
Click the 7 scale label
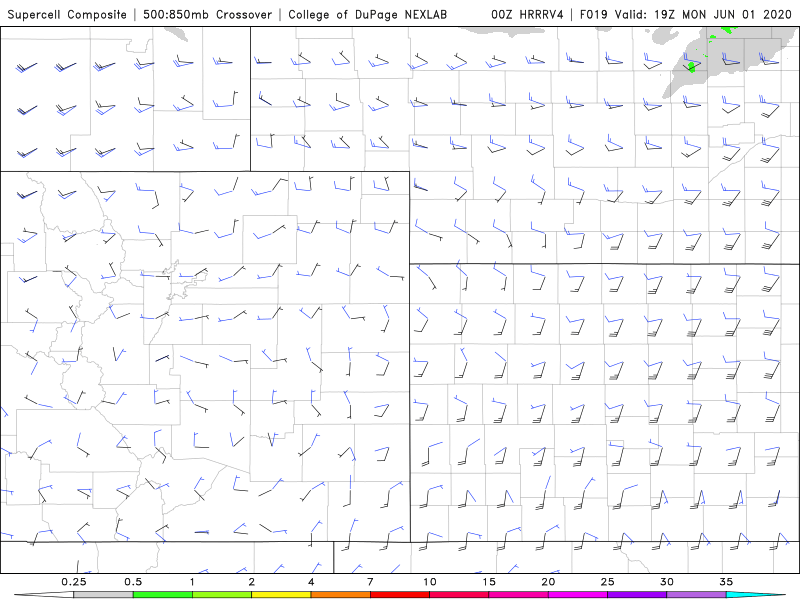point(370,582)
